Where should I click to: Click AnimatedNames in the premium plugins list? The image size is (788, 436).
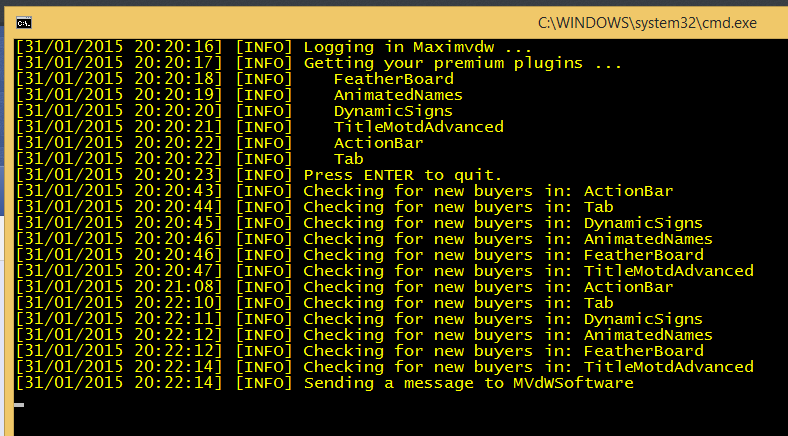(x=398, y=95)
